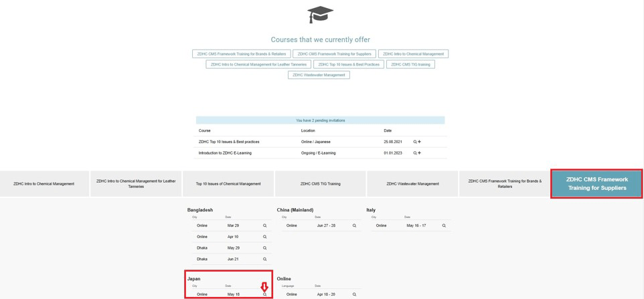Image resolution: width=644 pixels, height=299 pixels.
Task: Click the Japan country heading
Action: (x=194, y=279)
